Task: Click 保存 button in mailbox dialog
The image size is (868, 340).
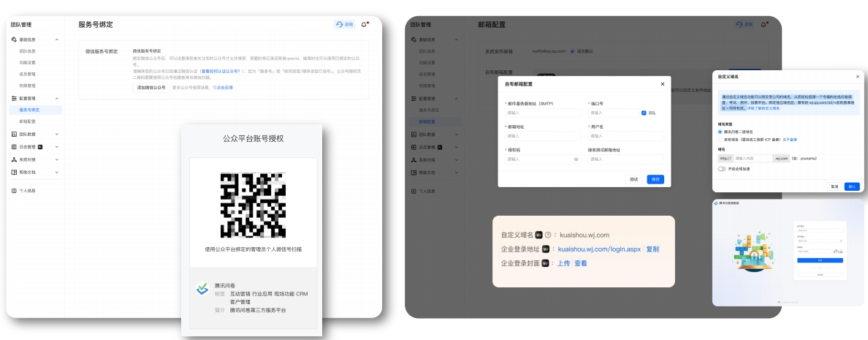Action: point(655,179)
